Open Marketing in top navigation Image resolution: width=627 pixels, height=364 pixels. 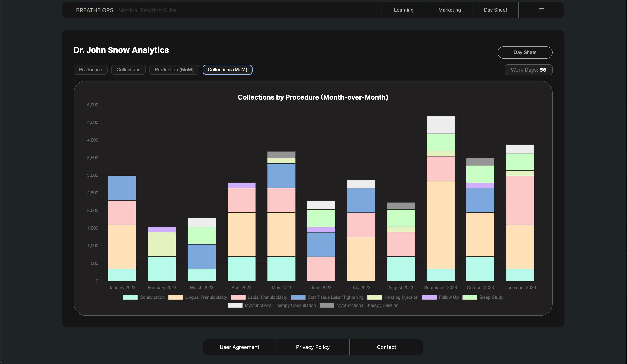[x=449, y=10]
